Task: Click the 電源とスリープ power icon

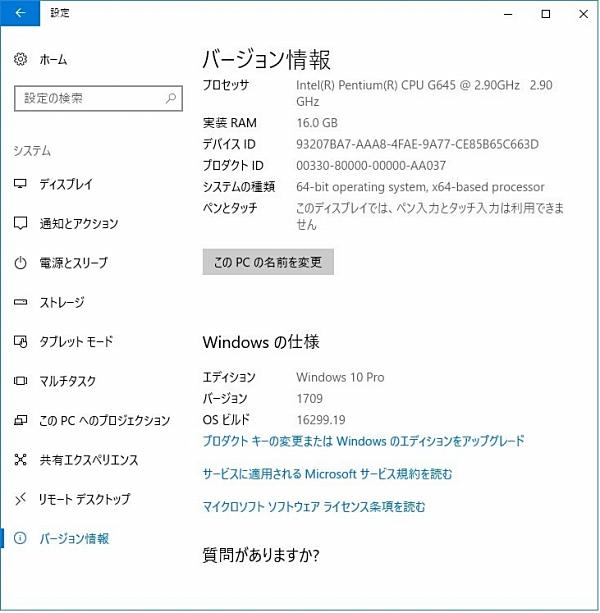Action: click(21, 263)
